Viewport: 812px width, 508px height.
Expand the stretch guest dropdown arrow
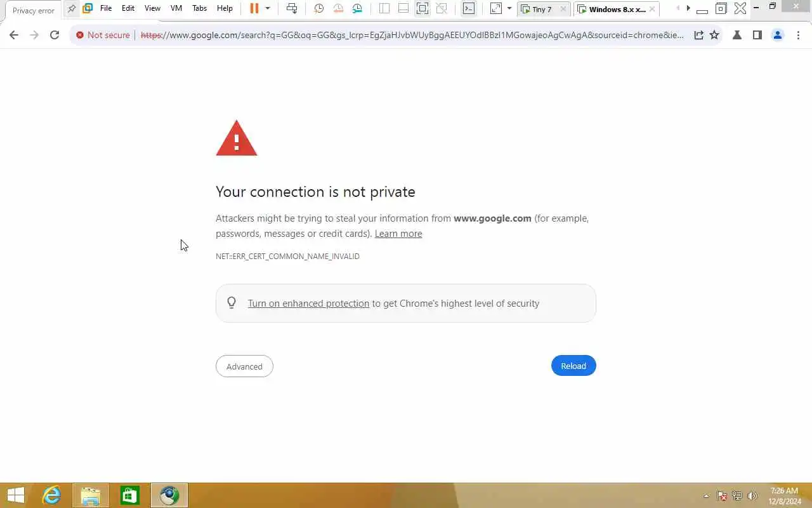click(509, 9)
